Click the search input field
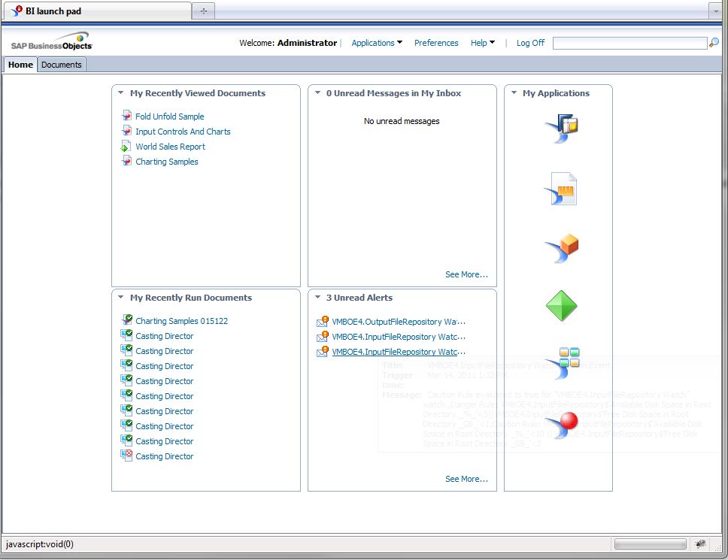The image size is (728, 560). click(x=629, y=43)
